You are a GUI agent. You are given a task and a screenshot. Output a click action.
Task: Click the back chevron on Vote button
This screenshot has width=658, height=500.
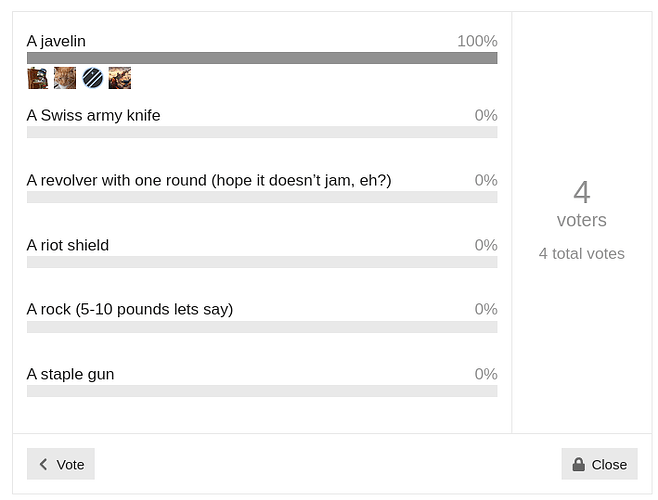pos(43,464)
